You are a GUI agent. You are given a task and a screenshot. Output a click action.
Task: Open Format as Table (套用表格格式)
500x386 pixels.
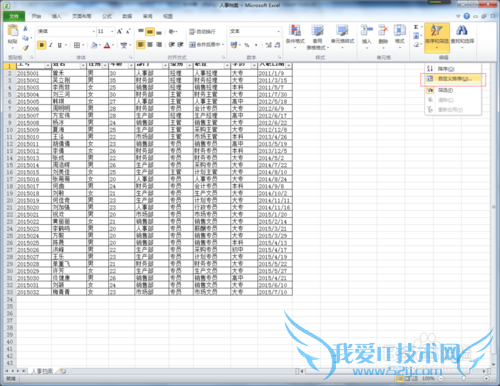[317, 37]
